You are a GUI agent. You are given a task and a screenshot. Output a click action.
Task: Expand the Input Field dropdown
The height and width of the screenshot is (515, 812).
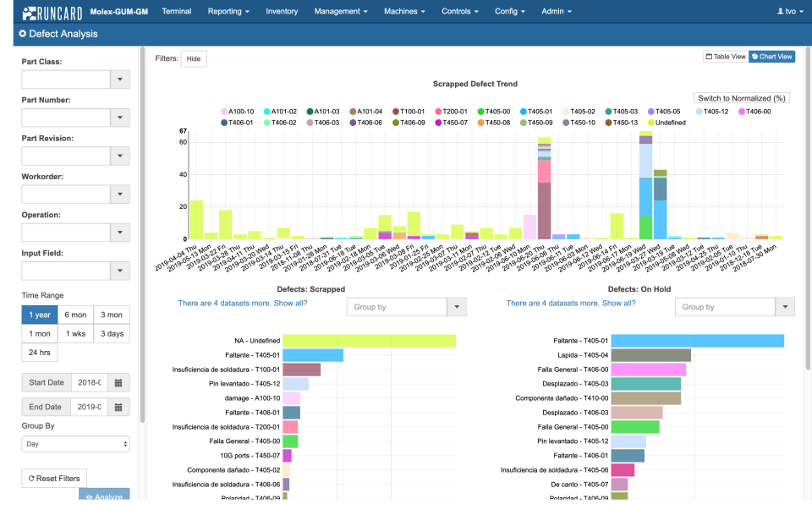point(120,271)
